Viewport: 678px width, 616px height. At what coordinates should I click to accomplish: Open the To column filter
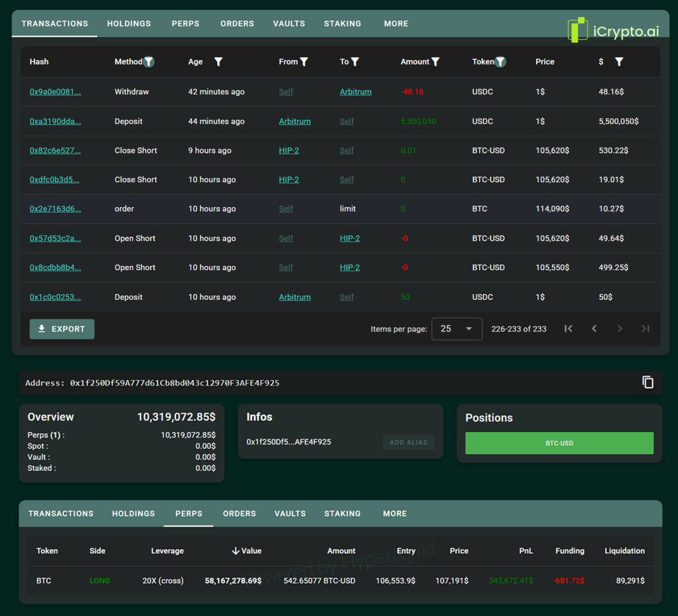point(355,62)
